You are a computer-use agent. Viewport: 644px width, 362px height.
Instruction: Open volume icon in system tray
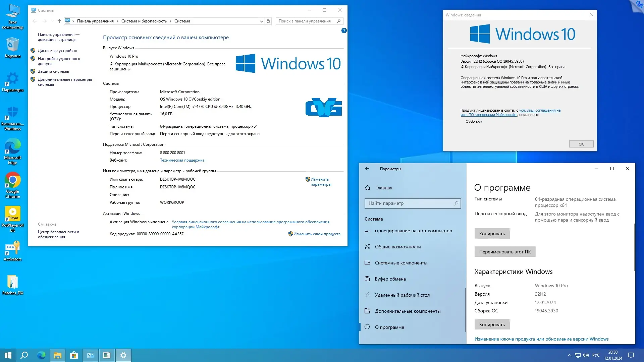point(586,355)
